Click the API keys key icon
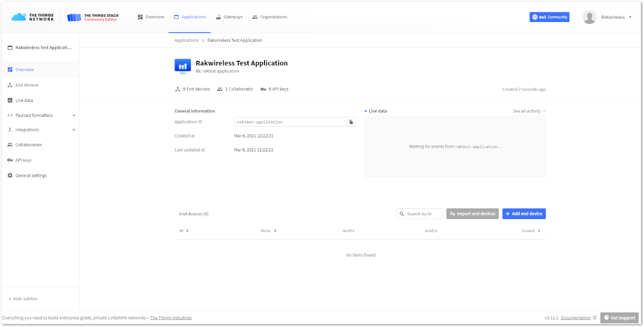The image size is (644, 327). pos(10,160)
